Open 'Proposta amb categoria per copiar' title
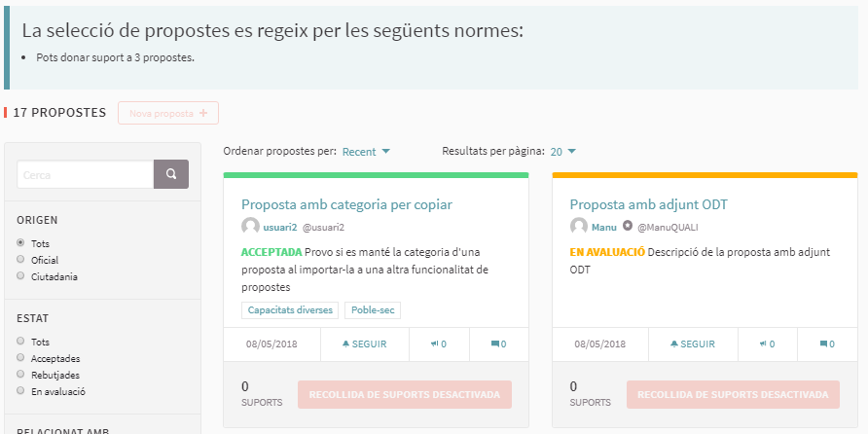Image resolution: width=868 pixels, height=434 pixels. [x=346, y=204]
